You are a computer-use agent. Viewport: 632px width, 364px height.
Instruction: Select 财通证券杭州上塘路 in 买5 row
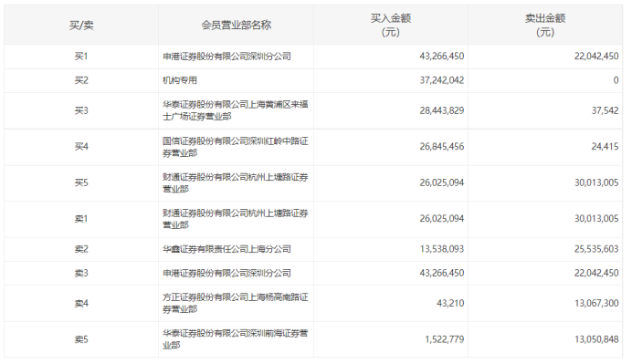(236, 182)
